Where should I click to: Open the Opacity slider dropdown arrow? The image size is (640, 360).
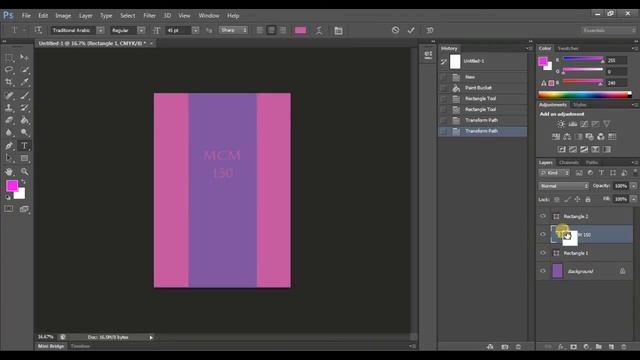[x=633, y=186]
